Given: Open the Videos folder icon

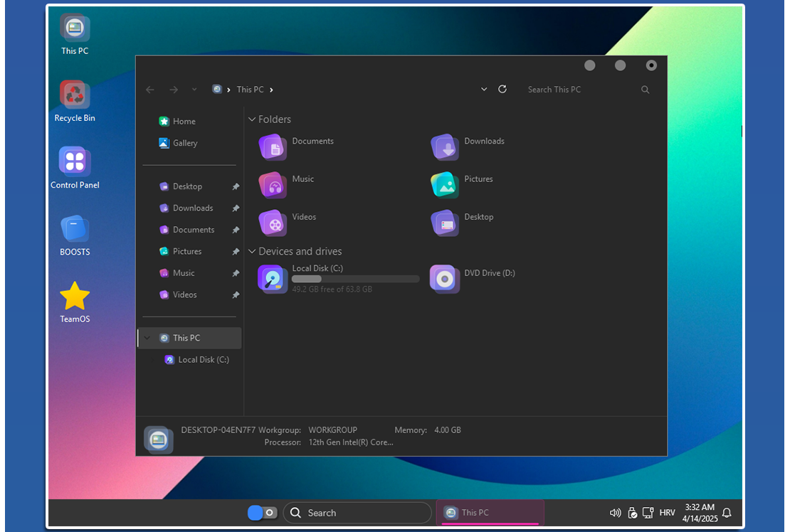Looking at the screenshot, I should click(273, 223).
